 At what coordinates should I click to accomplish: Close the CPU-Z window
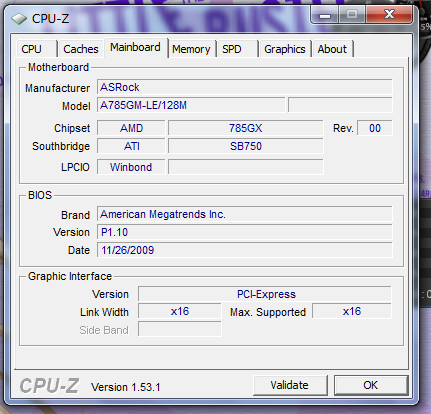[389, 15]
